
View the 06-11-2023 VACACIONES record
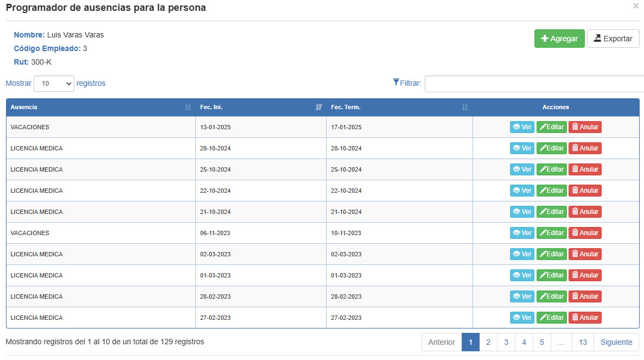(x=522, y=233)
